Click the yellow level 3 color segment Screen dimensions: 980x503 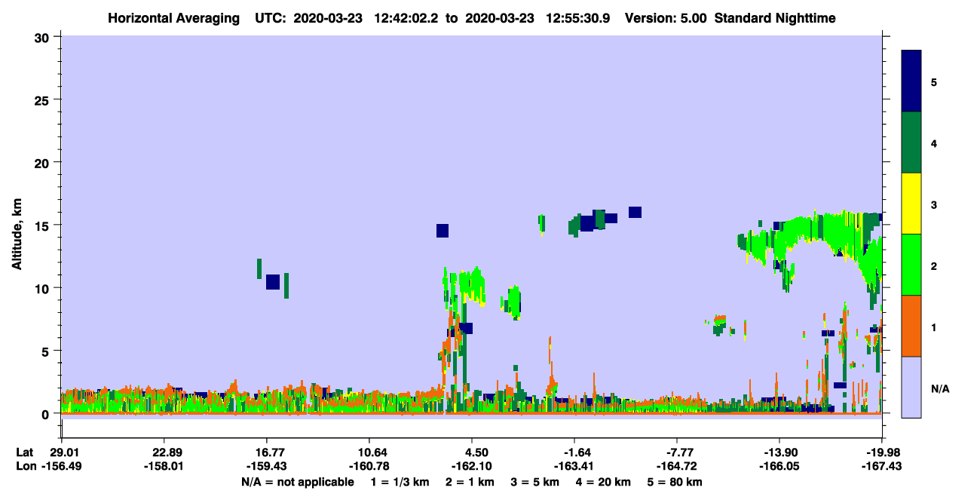pos(911,204)
